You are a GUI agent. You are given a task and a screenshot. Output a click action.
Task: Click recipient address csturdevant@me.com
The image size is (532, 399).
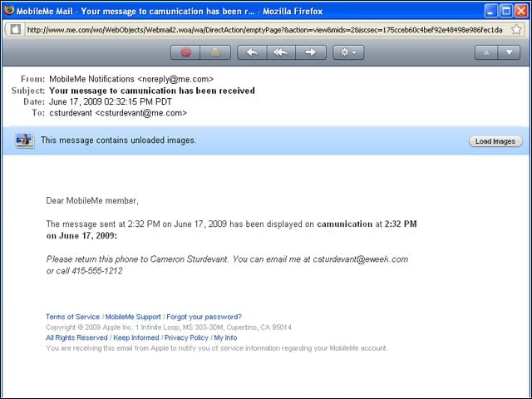[x=140, y=113]
